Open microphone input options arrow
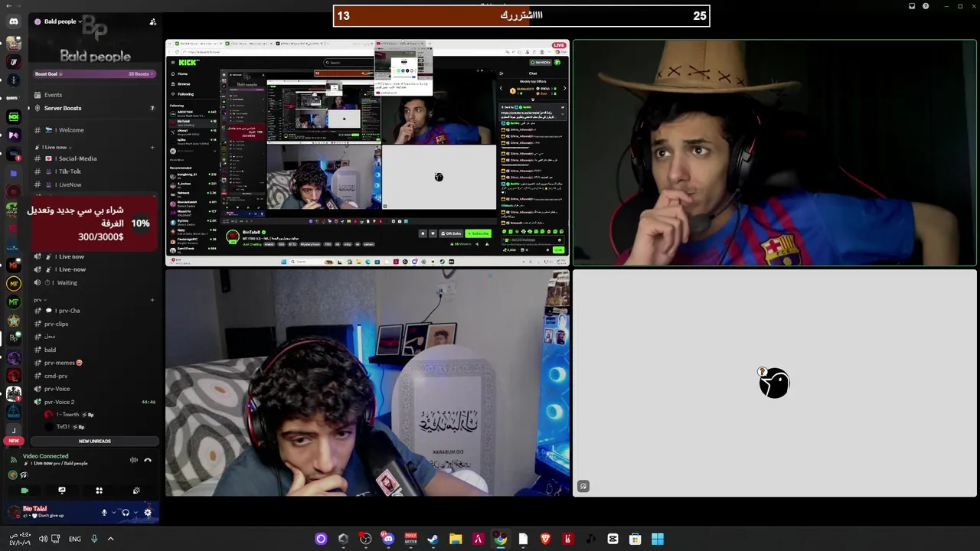The width and height of the screenshot is (980, 551). click(x=114, y=513)
